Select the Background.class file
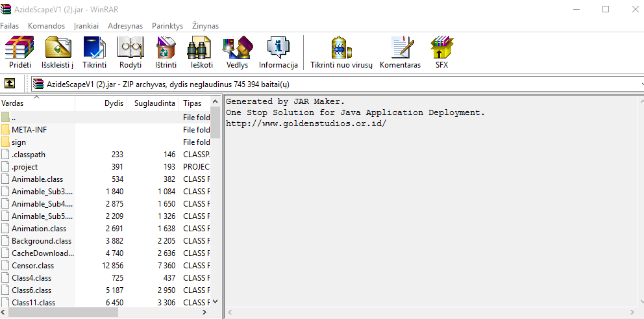The width and height of the screenshot is (644, 319). pos(42,241)
